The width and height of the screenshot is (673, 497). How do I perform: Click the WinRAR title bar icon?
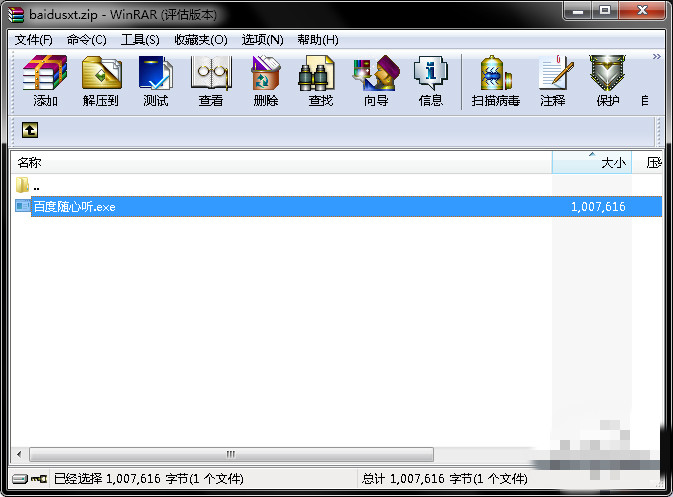pos(16,14)
